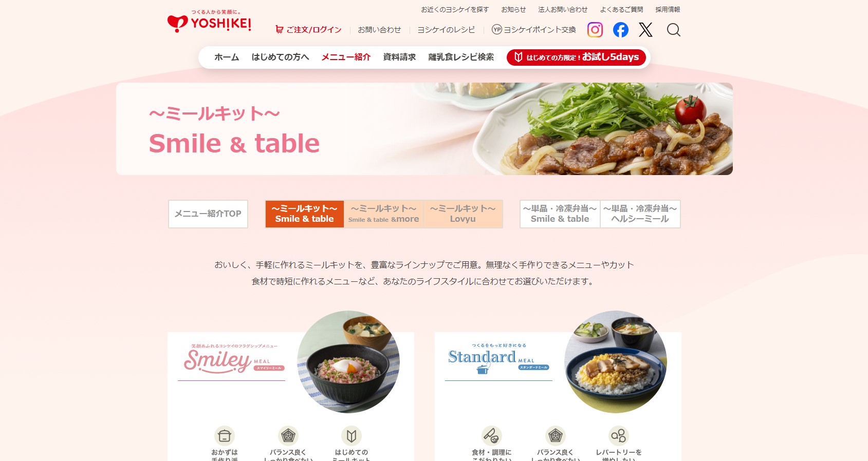
Task: Click beginner mark icon under Smiley meal
Action: tap(352, 436)
